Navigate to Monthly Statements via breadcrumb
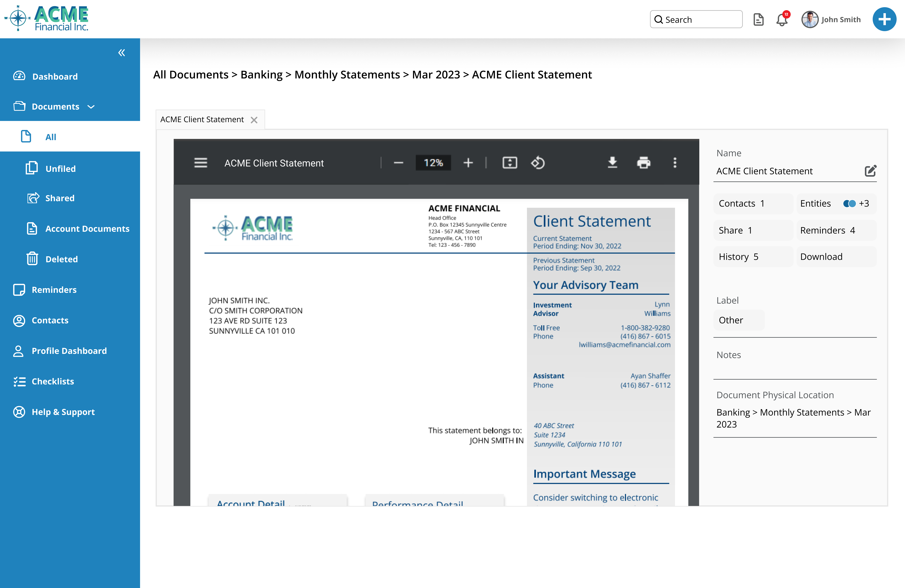The height and width of the screenshot is (588, 905). pos(346,74)
